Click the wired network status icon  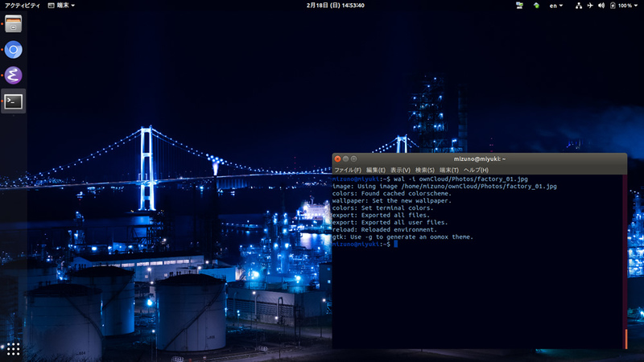tap(578, 6)
